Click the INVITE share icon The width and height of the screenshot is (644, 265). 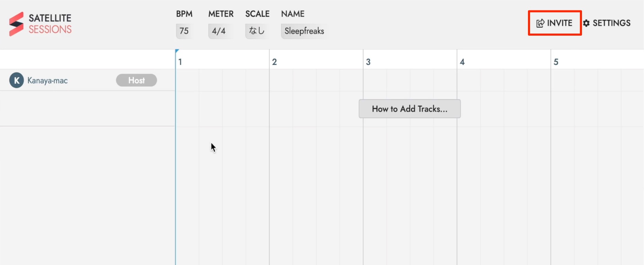pyautogui.click(x=540, y=23)
